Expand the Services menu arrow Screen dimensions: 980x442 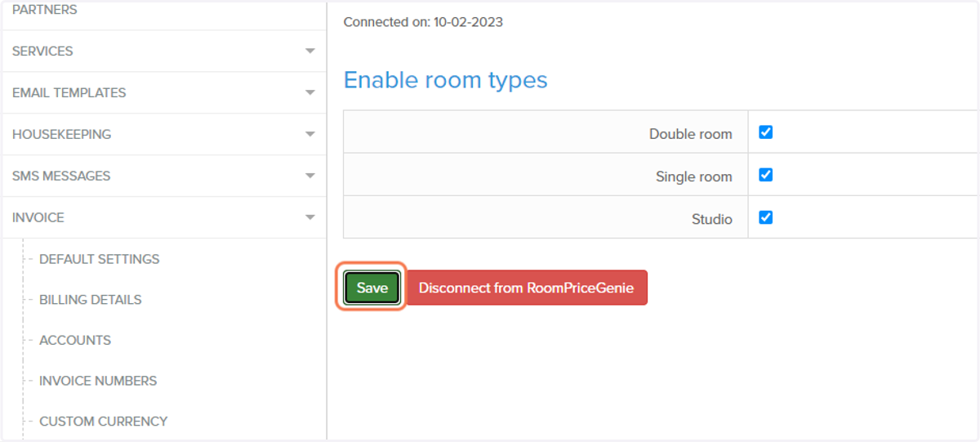[310, 51]
